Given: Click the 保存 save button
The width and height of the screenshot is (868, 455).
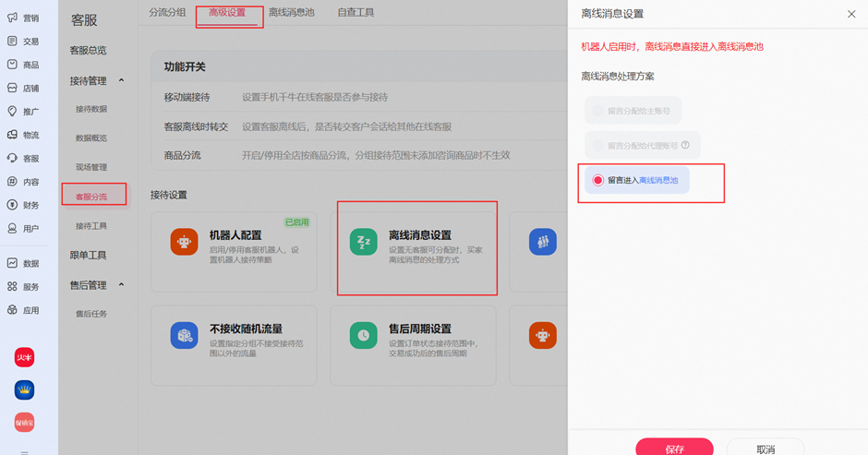Looking at the screenshot, I should (x=674, y=448).
